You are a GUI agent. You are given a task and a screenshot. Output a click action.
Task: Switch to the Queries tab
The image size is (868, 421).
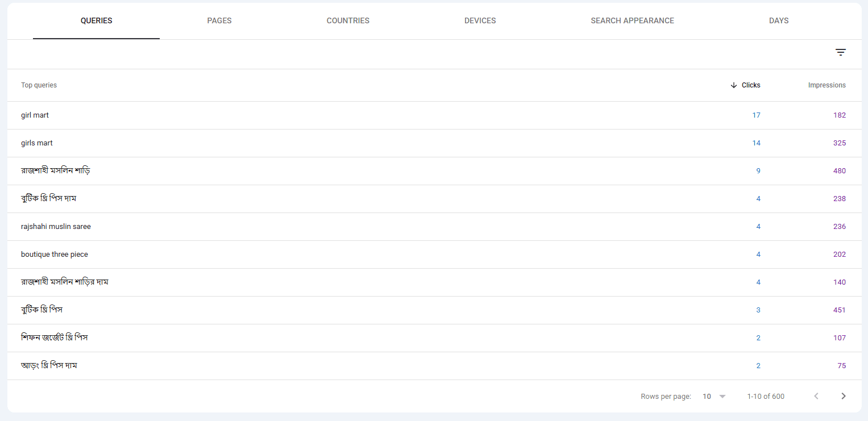pos(97,21)
